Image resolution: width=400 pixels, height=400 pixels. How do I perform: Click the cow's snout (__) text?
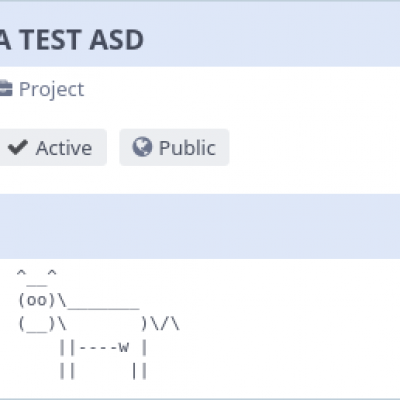(x=37, y=324)
